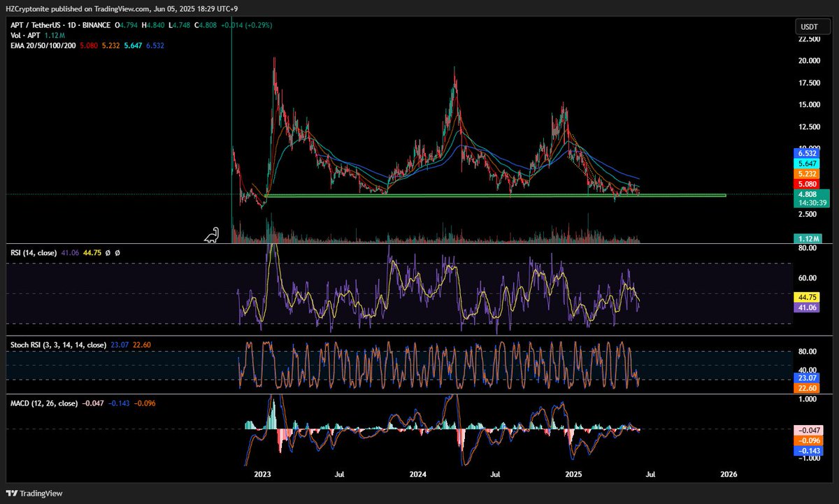Click the orange 5.232 EMA price label

[806, 174]
